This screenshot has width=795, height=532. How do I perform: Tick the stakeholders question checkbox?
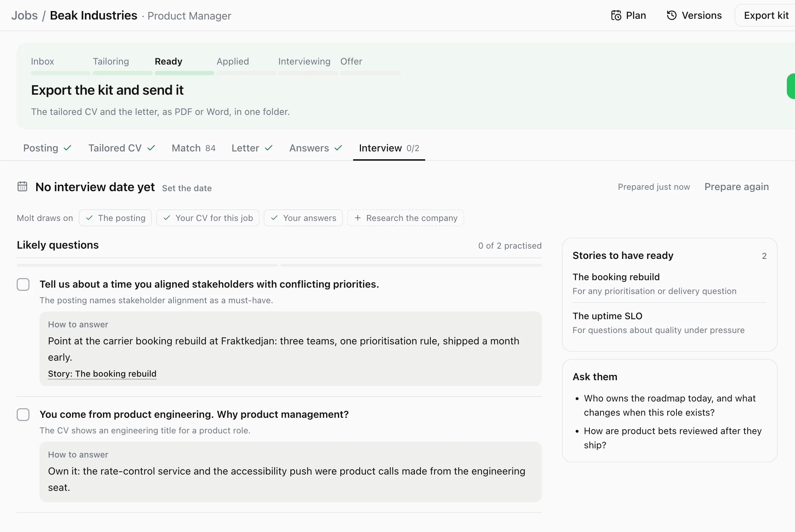pos(23,284)
